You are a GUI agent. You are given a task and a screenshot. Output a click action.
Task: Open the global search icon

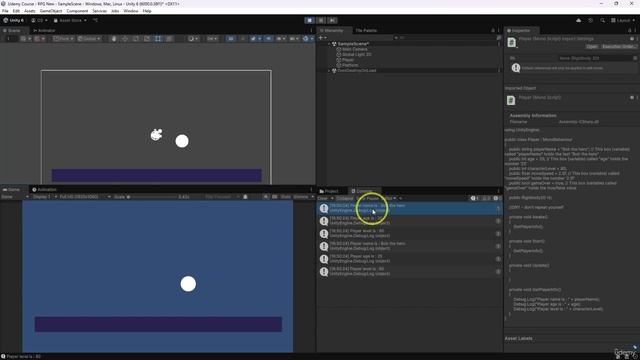602,20
